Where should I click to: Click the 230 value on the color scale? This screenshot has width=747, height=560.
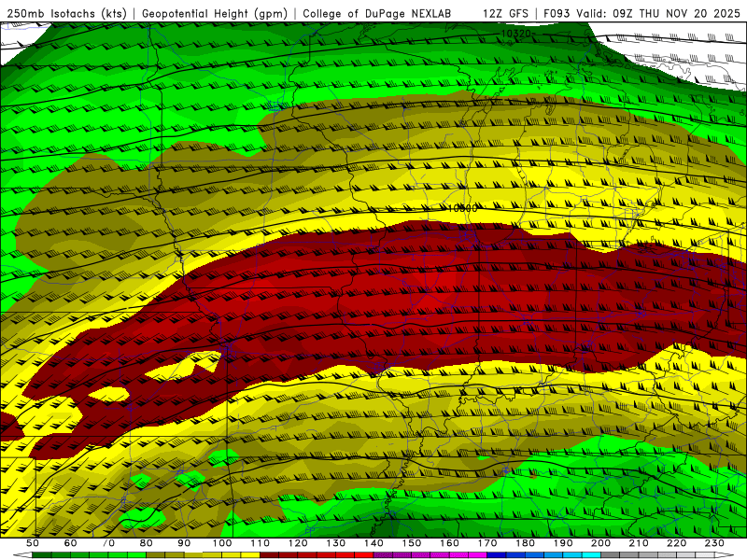click(x=714, y=543)
